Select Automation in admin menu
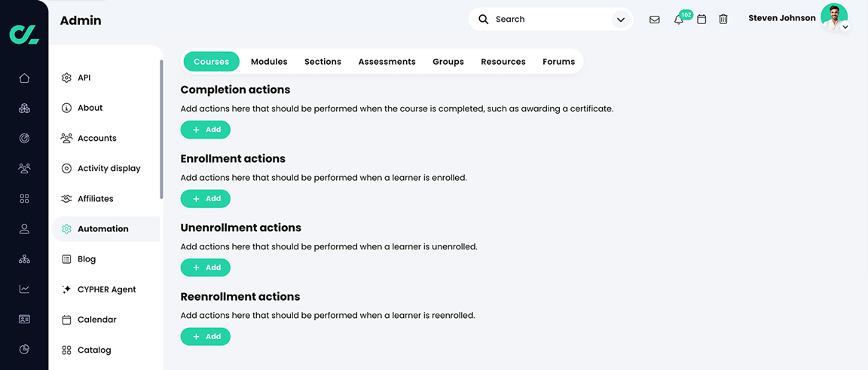 click(x=105, y=229)
